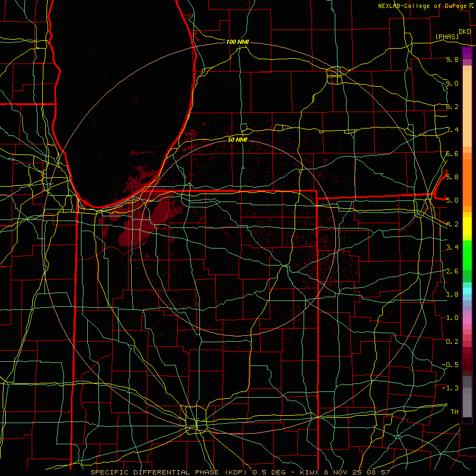The width and height of the screenshot is (476, 476).
Task: Click the cyan band of the color bar
Action: click(x=467, y=291)
